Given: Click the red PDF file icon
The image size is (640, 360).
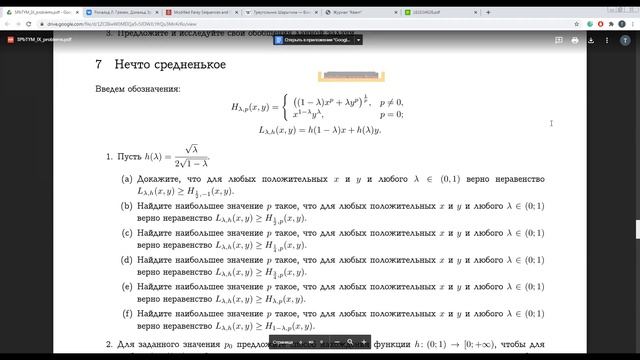Looking at the screenshot, I should click(x=11, y=40).
